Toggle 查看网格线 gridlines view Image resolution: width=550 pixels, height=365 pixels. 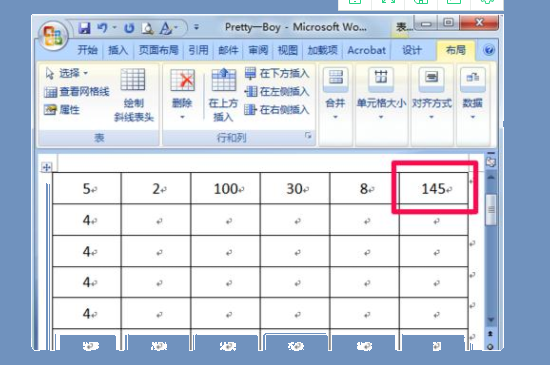click(x=76, y=92)
